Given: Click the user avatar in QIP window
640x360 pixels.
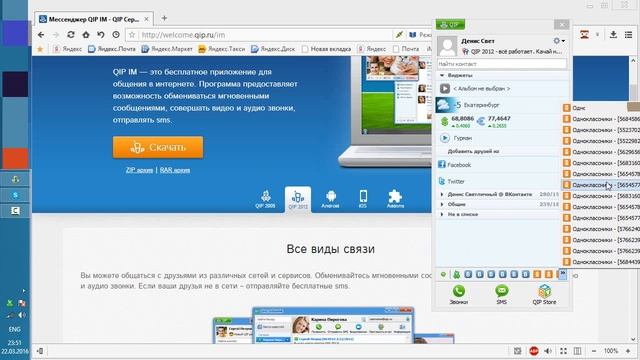Looking at the screenshot, I should 447,46.
